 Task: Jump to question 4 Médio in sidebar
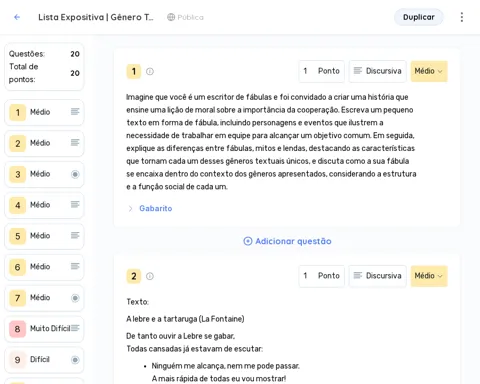pos(44,205)
